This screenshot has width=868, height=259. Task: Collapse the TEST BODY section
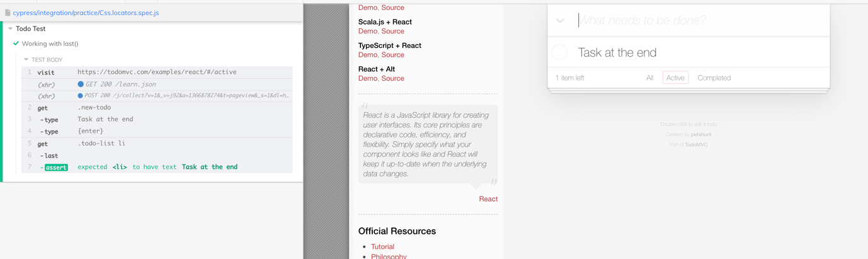26,60
